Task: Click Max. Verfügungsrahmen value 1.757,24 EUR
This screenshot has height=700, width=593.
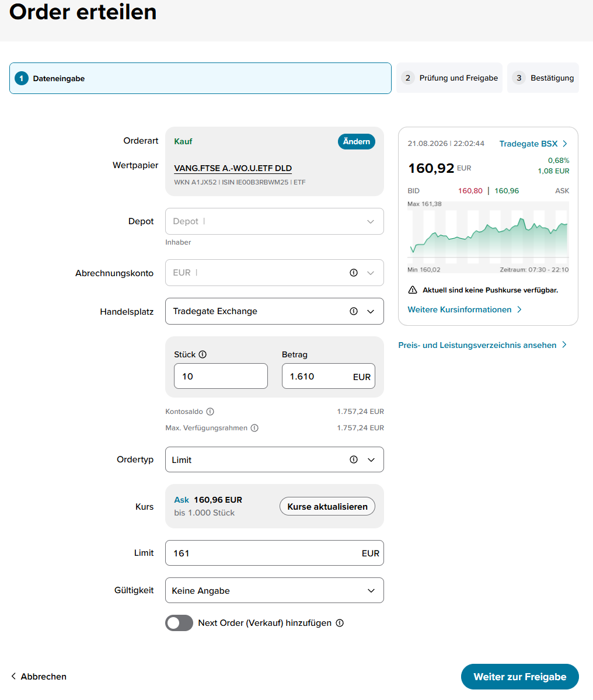Action: tap(361, 428)
